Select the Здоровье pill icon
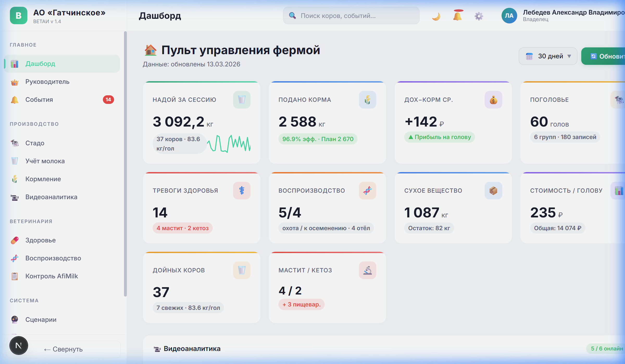The image size is (625, 364). coord(15,240)
